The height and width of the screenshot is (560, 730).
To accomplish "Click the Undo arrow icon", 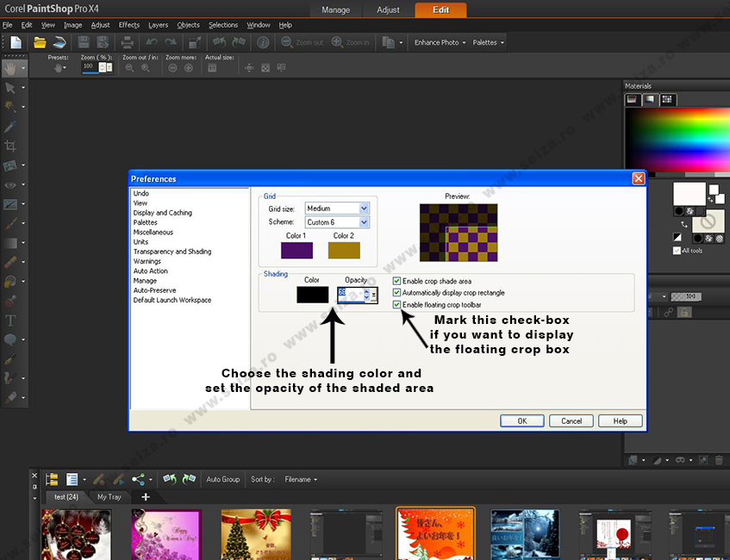I will click(152, 42).
